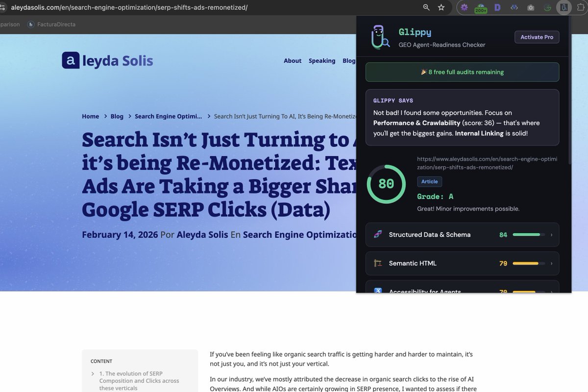
Task: Click the purple D extension icon
Action: pos(497,7)
